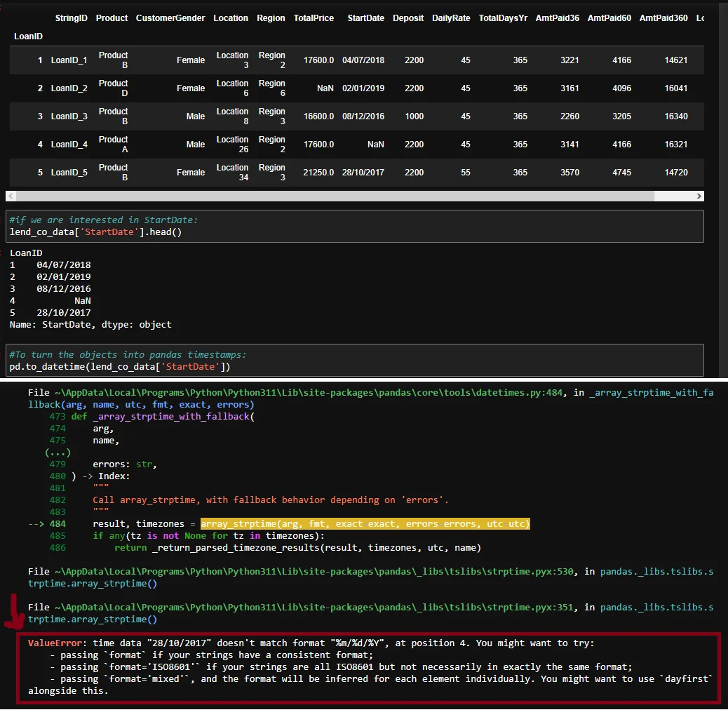Click the AmtPaid360 column header
728x710 pixels.
click(x=663, y=18)
